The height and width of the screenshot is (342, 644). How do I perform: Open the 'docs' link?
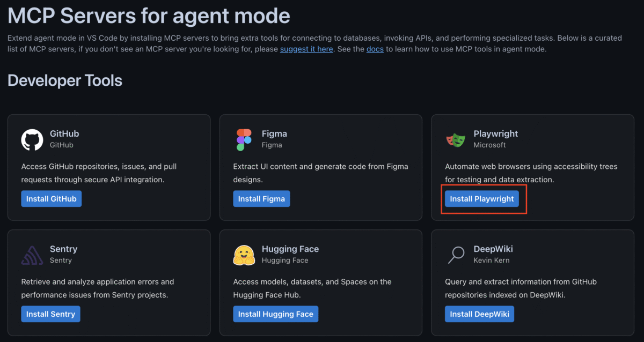375,49
